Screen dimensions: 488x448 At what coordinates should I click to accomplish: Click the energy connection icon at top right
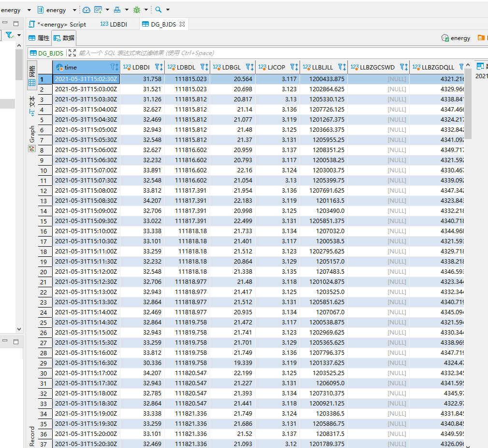[445, 38]
